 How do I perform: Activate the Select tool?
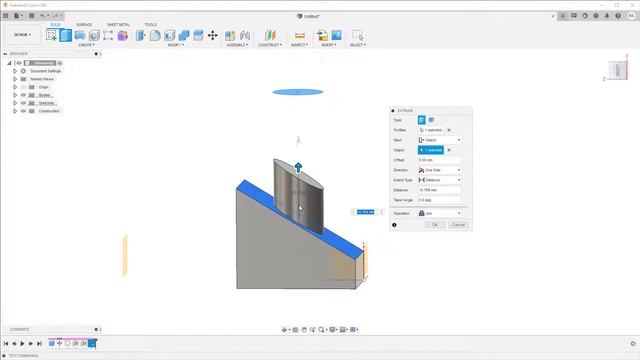(x=358, y=36)
